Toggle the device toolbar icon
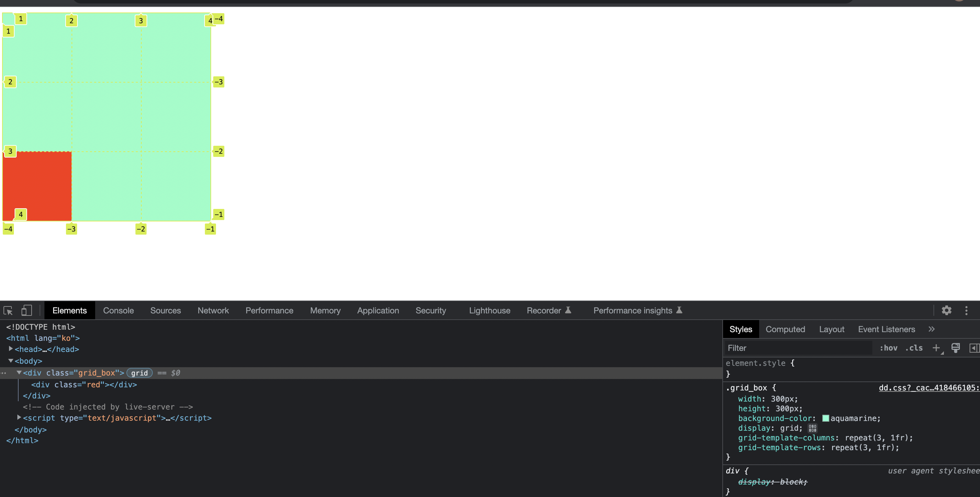 tap(26, 311)
